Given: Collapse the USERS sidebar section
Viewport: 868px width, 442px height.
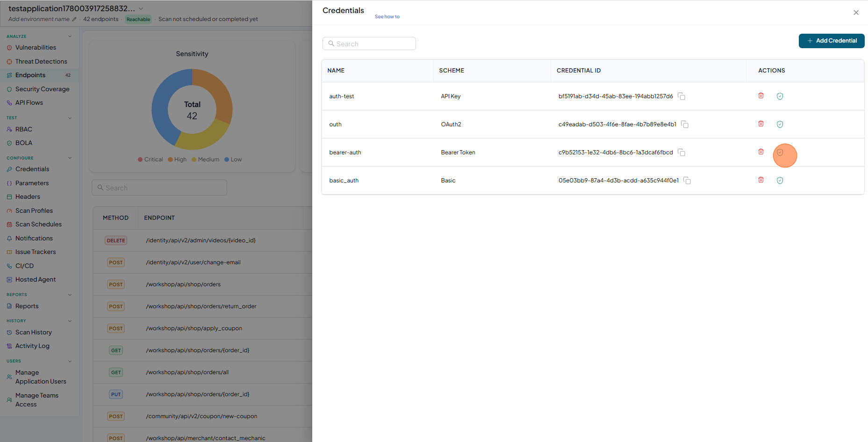Looking at the screenshot, I should [70, 361].
